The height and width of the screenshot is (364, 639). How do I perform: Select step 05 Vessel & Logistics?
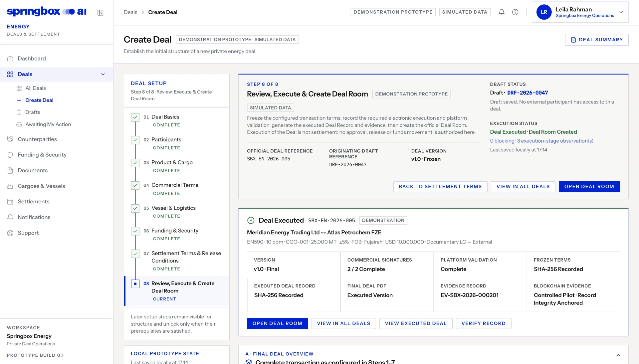pyautogui.click(x=177, y=212)
